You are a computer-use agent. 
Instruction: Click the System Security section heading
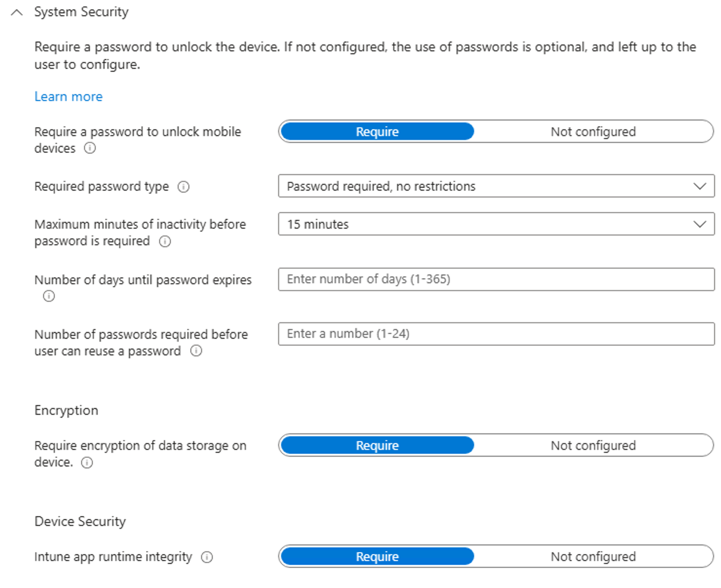pos(81,12)
